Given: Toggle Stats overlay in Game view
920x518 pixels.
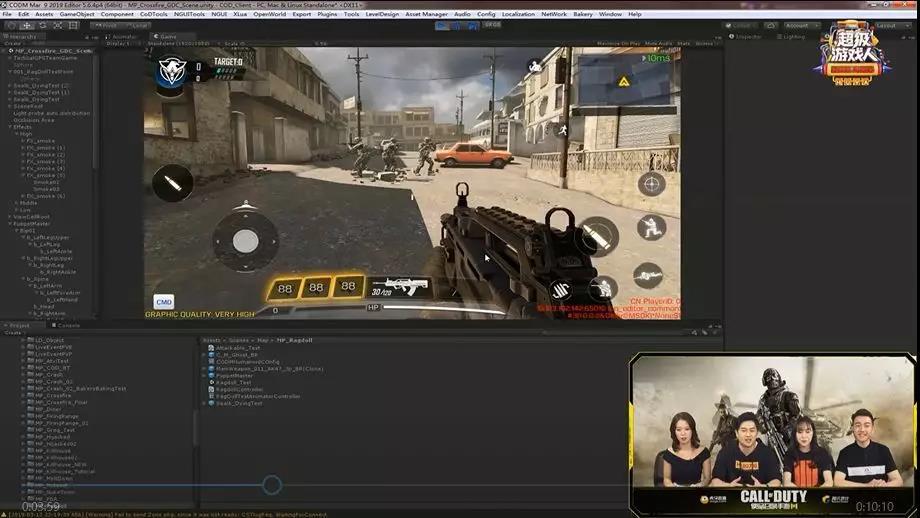Looking at the screenshot, I should click(x=684, y=43).
